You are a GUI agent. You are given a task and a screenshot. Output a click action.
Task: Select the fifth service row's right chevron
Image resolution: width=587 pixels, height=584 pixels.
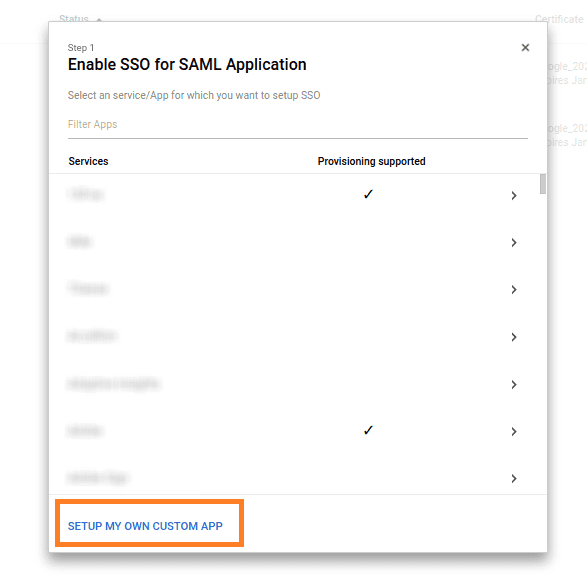[x=514, y=384]
